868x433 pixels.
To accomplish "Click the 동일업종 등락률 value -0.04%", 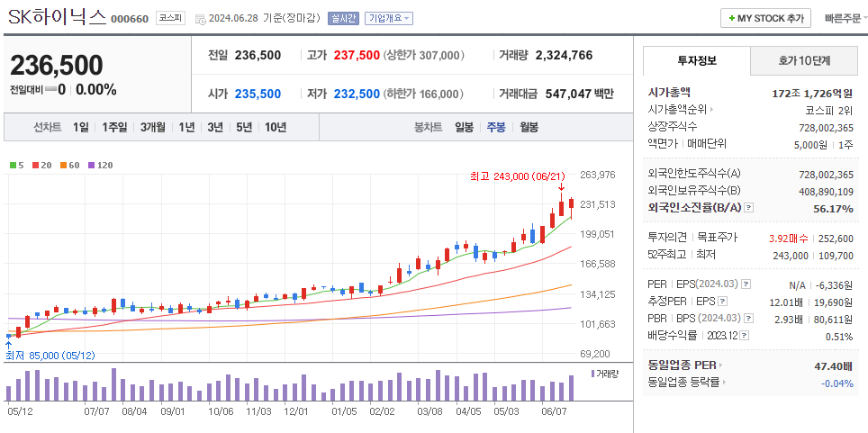I will coord(837,383).
